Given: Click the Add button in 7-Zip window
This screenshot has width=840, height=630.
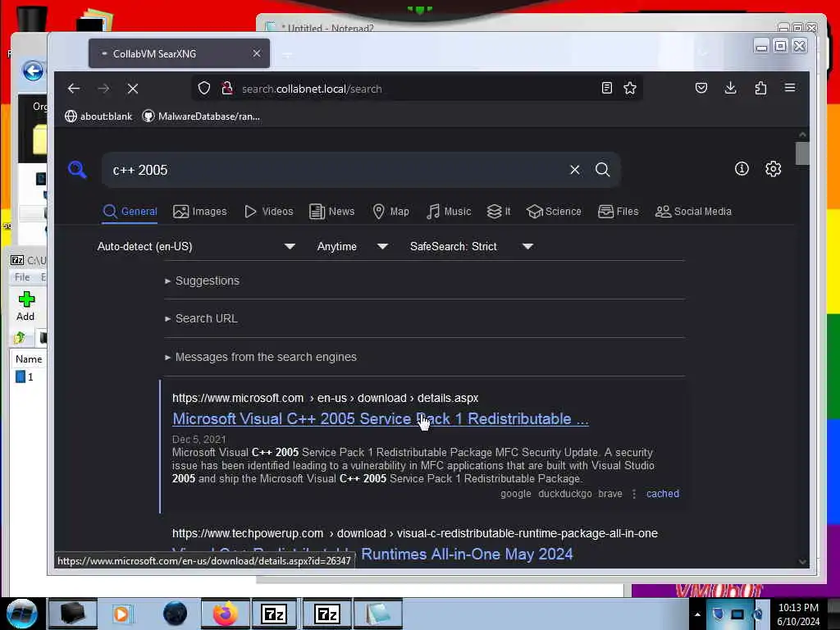Looking at the screenshot, I should click(25, 306).
